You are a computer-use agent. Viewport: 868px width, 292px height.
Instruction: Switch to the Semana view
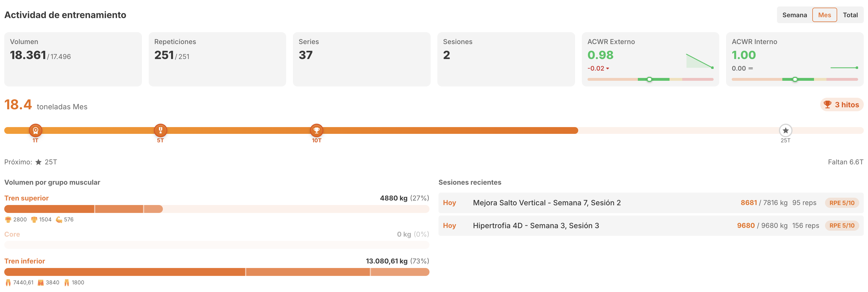click(x=794, y=15)
